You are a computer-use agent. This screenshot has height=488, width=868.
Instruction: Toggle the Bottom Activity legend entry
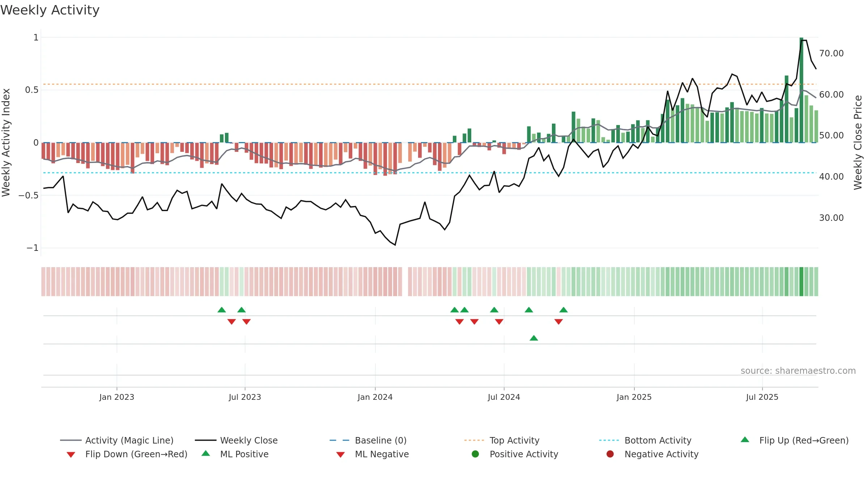pyautogui.click(x=645, y=440)
